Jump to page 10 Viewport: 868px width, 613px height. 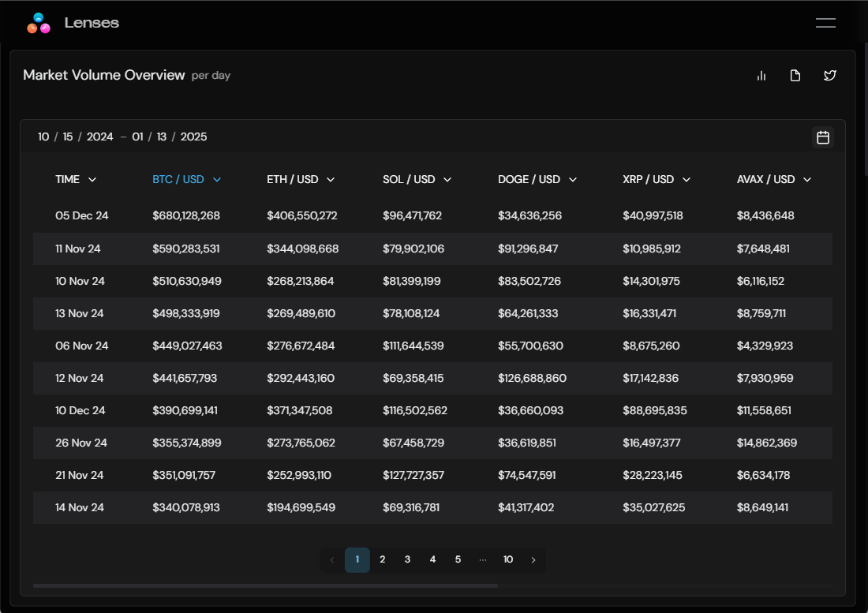pos(508,560)
